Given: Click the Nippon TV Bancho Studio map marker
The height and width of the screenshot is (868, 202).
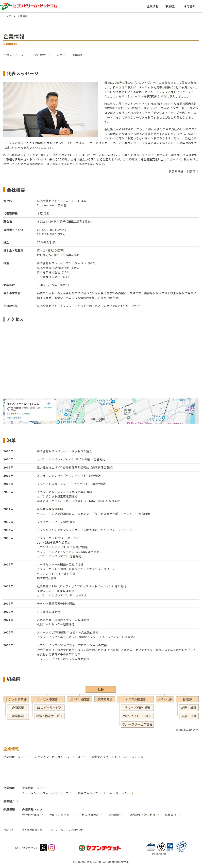Looking at the screenshot, I should [x=129, y=418].
